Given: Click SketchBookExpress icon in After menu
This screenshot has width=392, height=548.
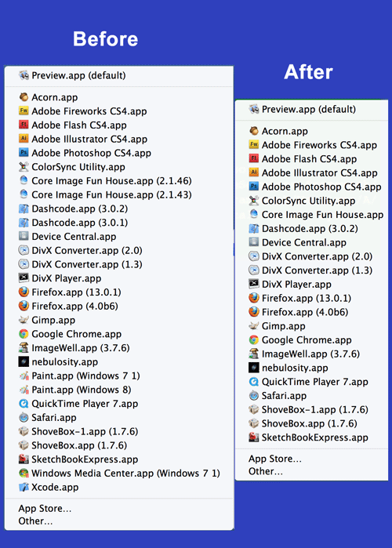Looking at the screenshot, I should pos(254,437).
